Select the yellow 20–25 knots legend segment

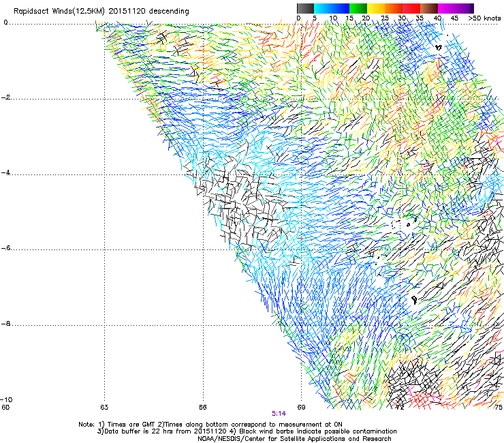point(376,8)
